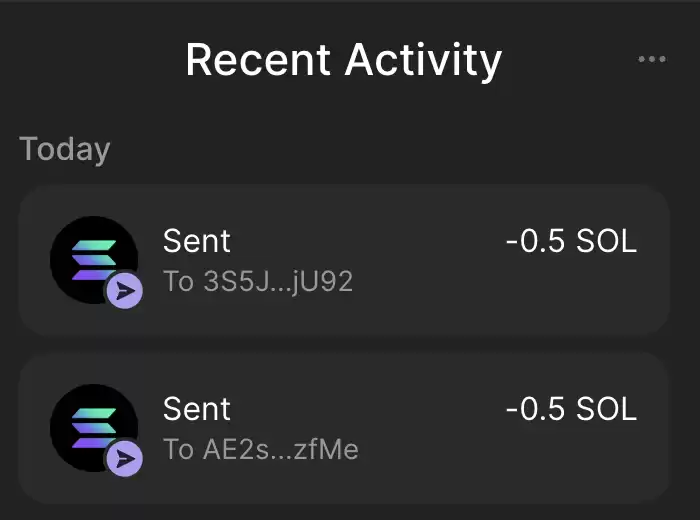
Task: Click the Recent Activity title
Action: point(344,61)
